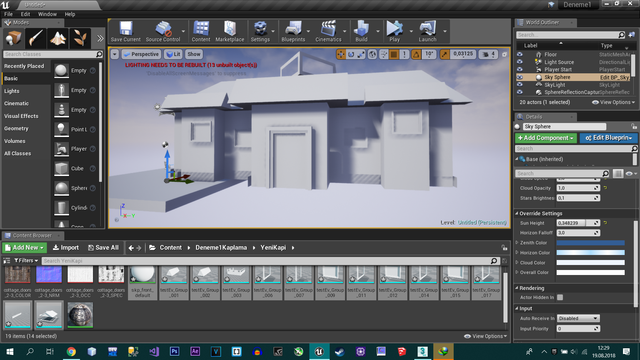Select Landscape mode icon
640x360 pixels.
pyautogui.click(x=58, y=38)
